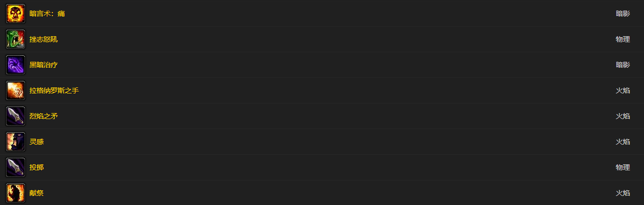Screen dimensions: 644x205
Task: Click the dagger icon beside 烈焰之矛
Action: (15, 116)
